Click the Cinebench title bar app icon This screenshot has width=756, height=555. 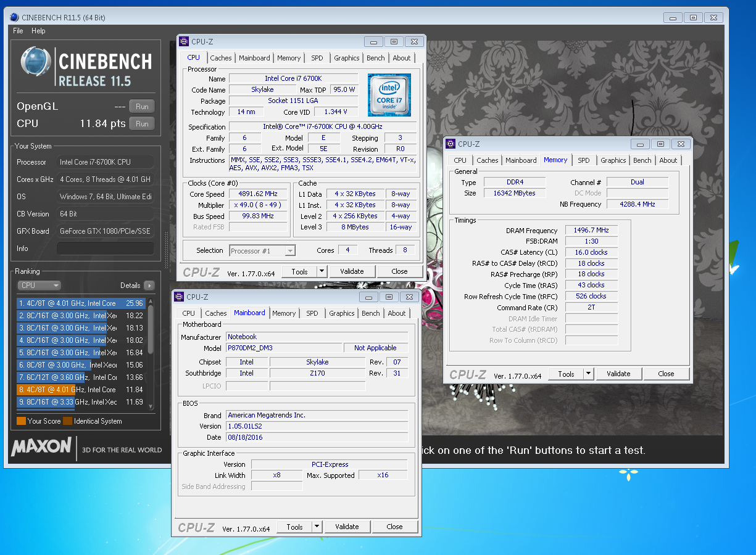[14, 17]
